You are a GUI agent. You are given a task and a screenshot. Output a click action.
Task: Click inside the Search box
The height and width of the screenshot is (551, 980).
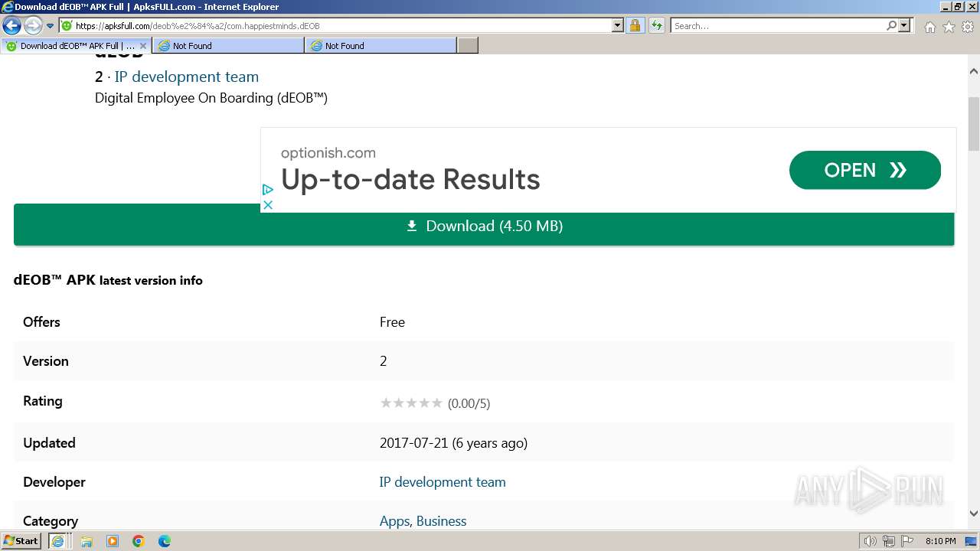pyautogui.click(x=778, y=25)
